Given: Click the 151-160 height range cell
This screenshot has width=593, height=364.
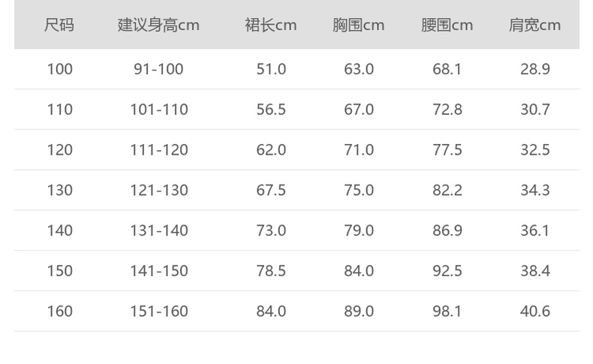Looking at the screenshot, I should coord(158,311).
